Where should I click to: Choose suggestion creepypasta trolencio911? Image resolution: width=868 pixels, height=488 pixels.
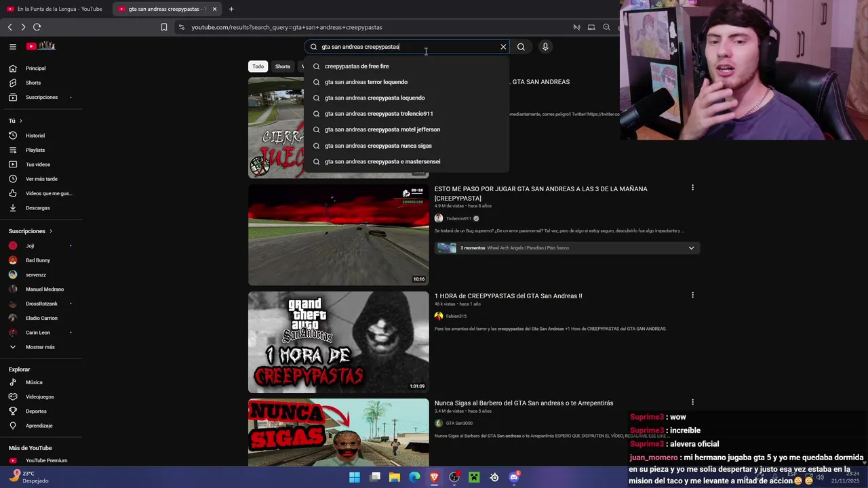click(x=407, y=114)
